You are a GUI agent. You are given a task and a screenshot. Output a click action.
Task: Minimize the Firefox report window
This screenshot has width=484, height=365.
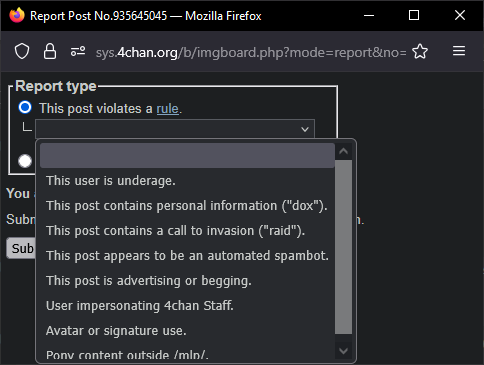369,15
